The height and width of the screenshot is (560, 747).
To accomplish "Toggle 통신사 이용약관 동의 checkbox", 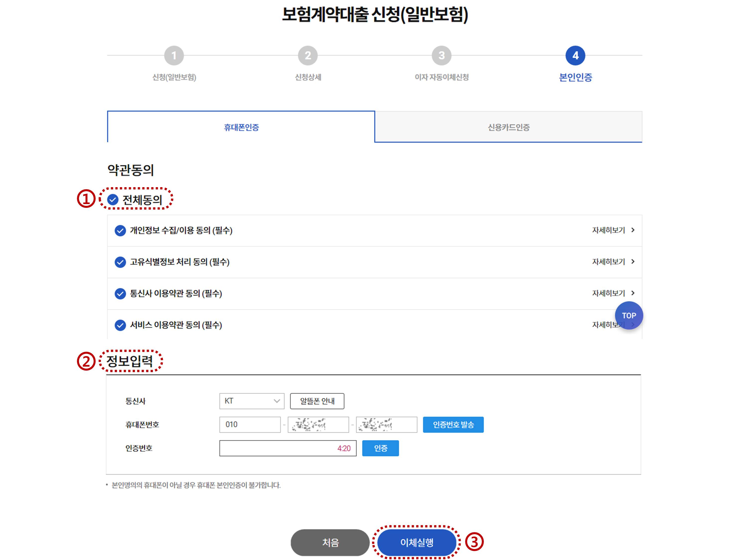I will point(120,293).
